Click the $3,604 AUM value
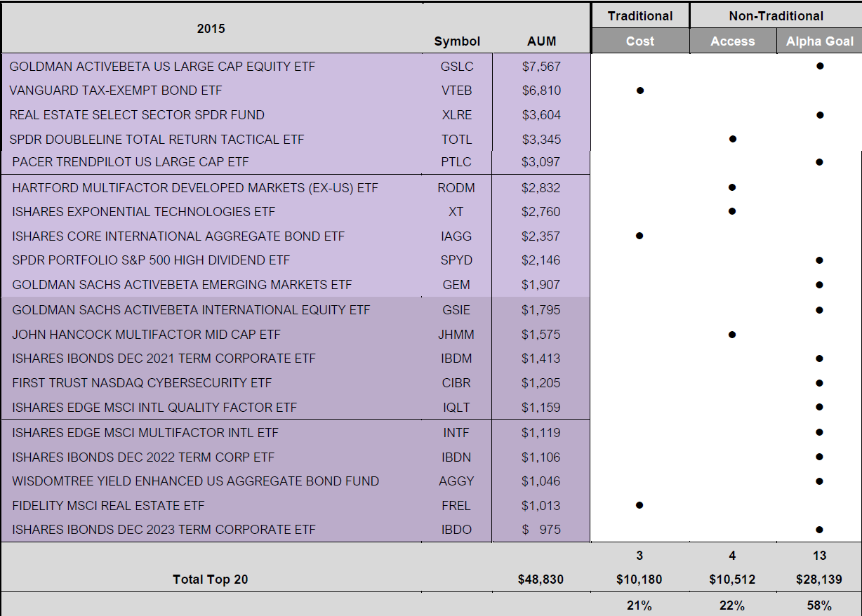Viewport: 862px width, 616px height. 541,115
